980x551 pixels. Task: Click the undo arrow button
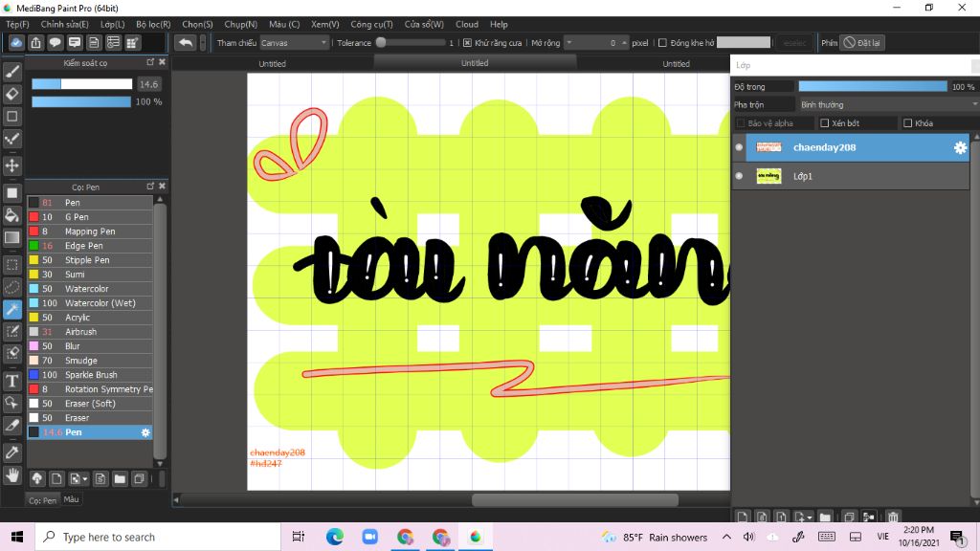click(x=185, y=42)
